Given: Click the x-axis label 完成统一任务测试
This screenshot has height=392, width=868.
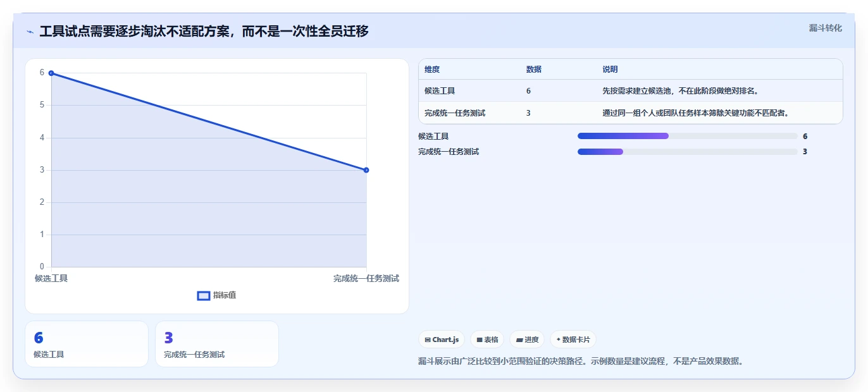Looking at the screenshot, I should click(x=366, y=279).
